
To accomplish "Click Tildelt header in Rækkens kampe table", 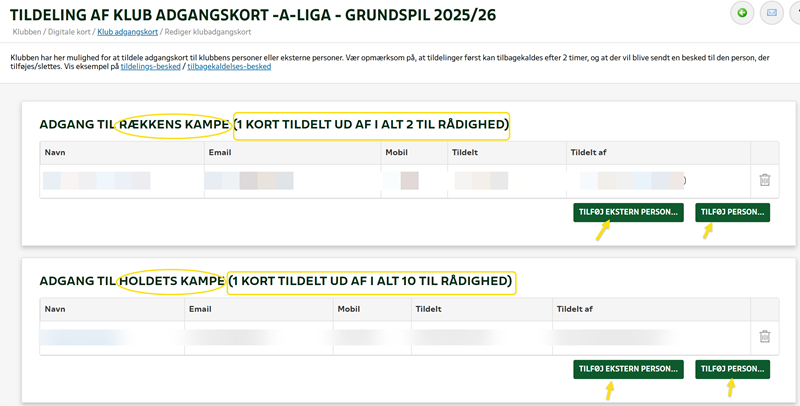I will coord(464,153).
